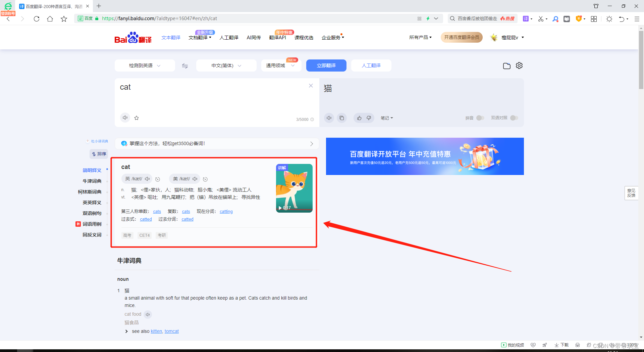This screenshot has width=644, height=352.
Task: Expand the 通用领域 domain dropdown
Action: [281, 65]
